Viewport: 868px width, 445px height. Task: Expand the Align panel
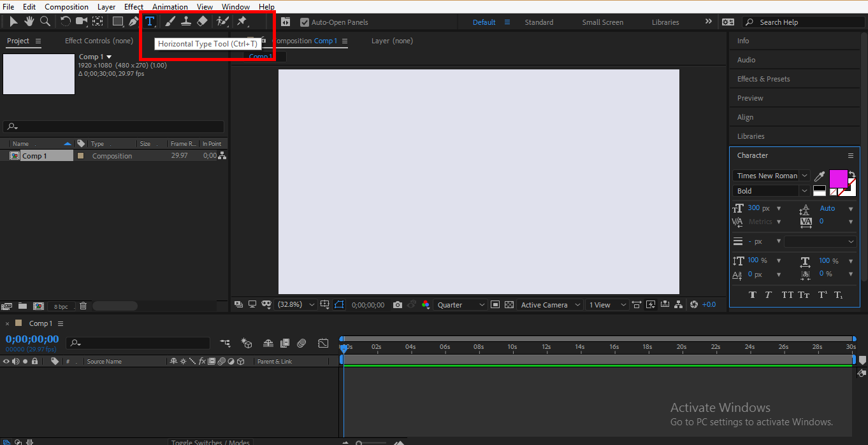[745, 117]
